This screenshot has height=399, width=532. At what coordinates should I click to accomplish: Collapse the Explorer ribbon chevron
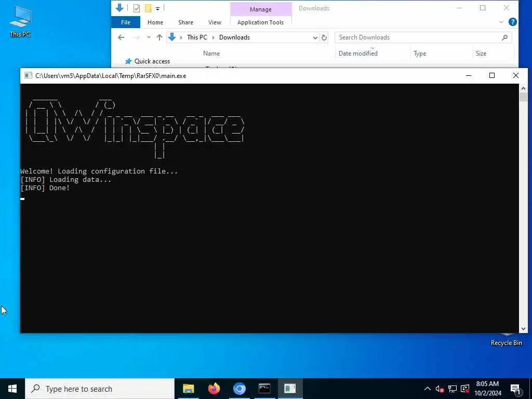click(501, 22)
